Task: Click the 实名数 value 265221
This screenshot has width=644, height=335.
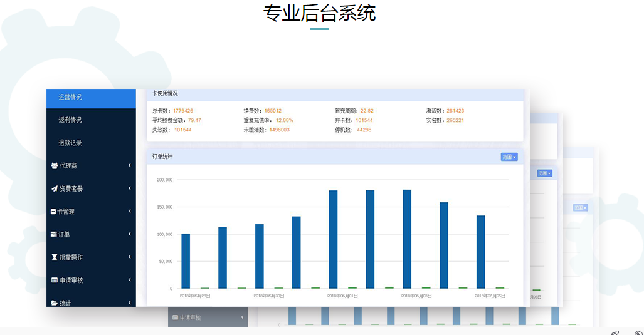Action: pyautogui.click(x=455, y=120)
